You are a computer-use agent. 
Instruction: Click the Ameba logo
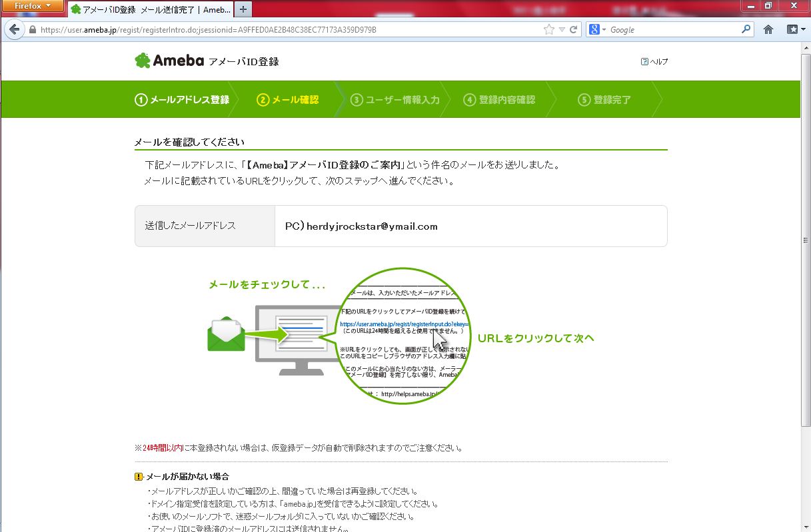169,61
